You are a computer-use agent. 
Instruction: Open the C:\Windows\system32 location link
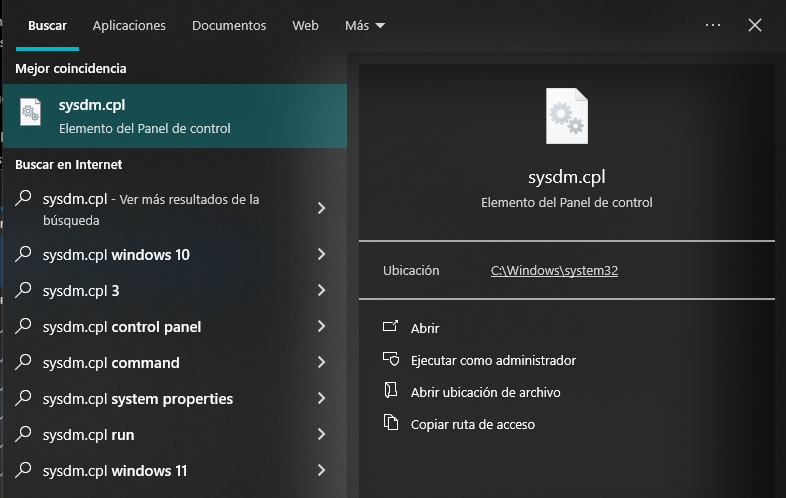point(554,270)
